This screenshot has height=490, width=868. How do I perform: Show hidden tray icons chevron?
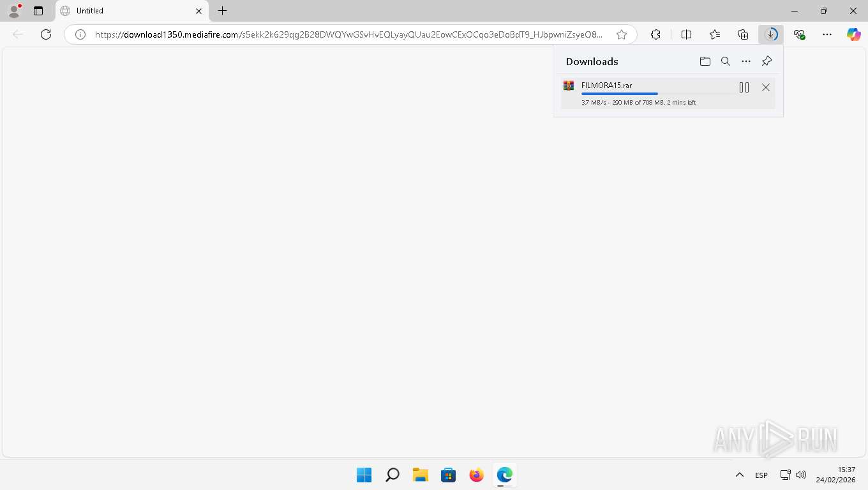click(739, 475)
